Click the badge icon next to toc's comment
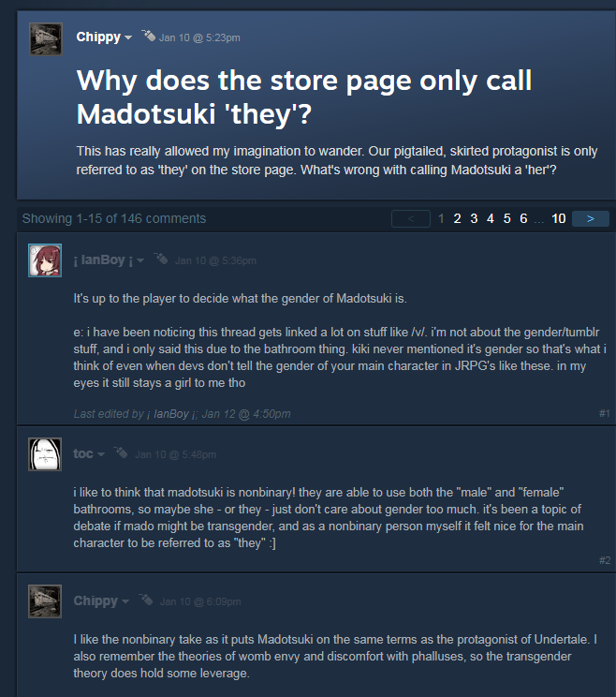Image resolution: width=616 pixels, height=697 pixels. pos(121,452)
